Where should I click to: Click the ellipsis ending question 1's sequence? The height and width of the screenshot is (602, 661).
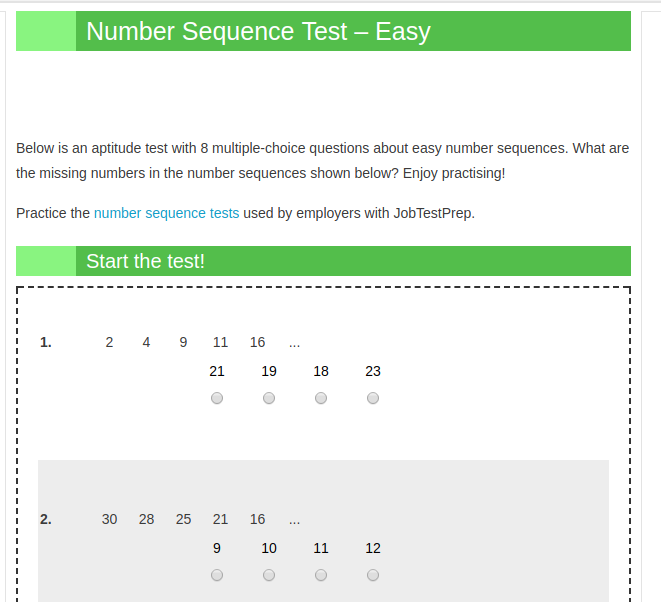coord(294,344)
